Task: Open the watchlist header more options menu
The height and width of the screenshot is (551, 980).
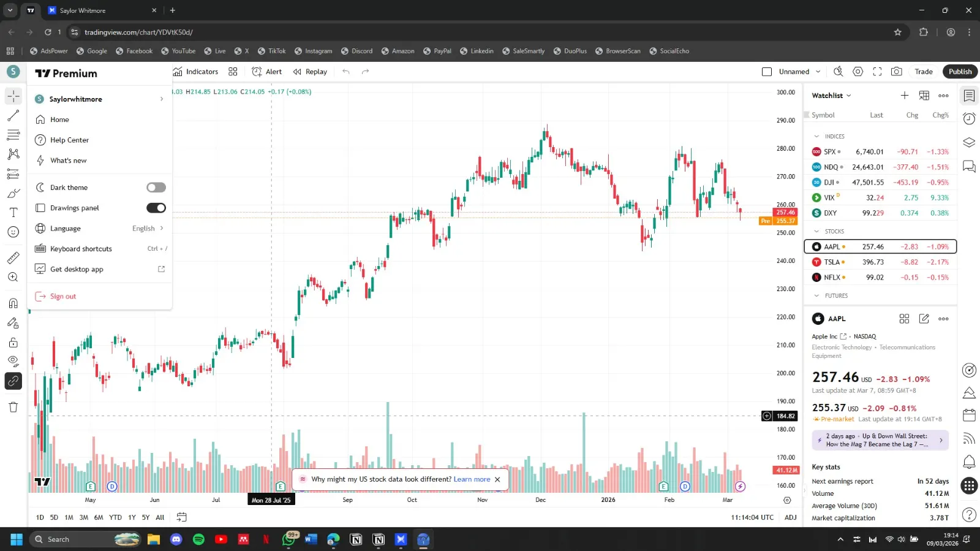Action: point(943,96)
